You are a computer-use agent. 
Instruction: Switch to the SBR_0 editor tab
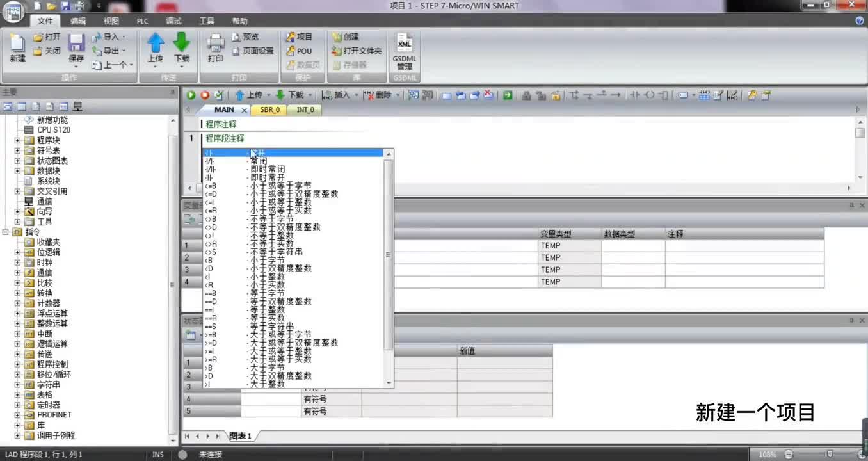(270, 109)
